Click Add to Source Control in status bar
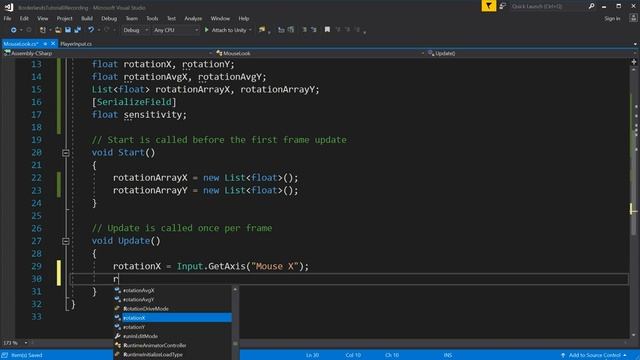 (x=594, y=355)
